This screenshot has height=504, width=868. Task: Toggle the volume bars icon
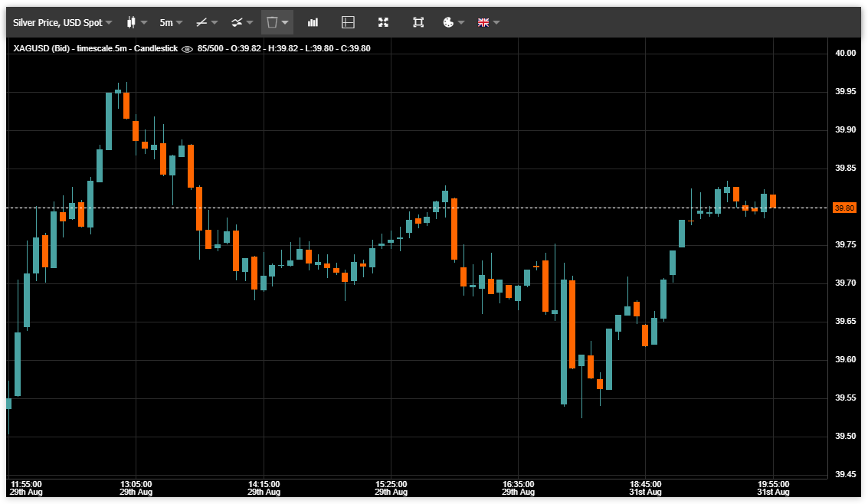[313, 23]
